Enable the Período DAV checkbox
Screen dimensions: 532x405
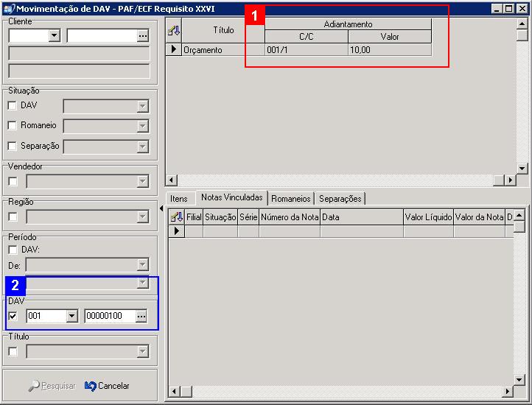pos(13,250)
